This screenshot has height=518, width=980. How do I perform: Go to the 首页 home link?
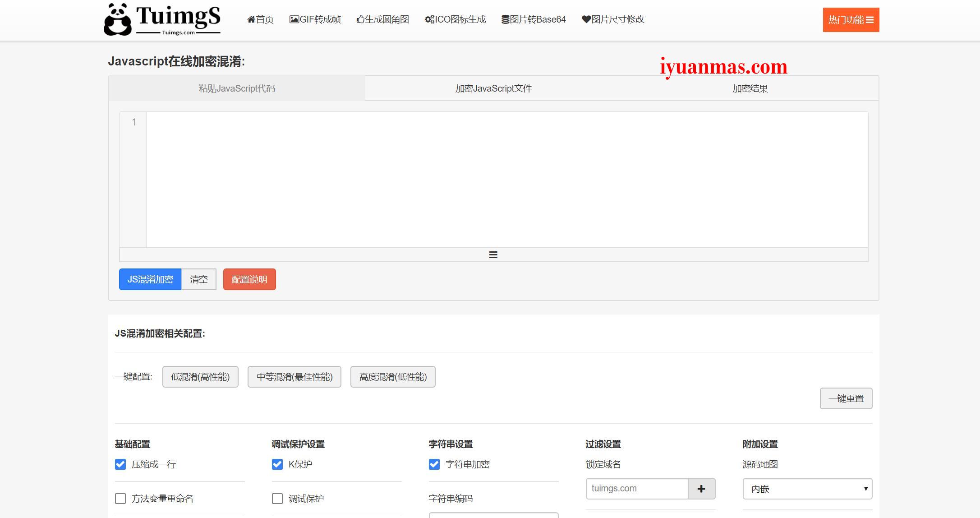click(x=260, y=19)
